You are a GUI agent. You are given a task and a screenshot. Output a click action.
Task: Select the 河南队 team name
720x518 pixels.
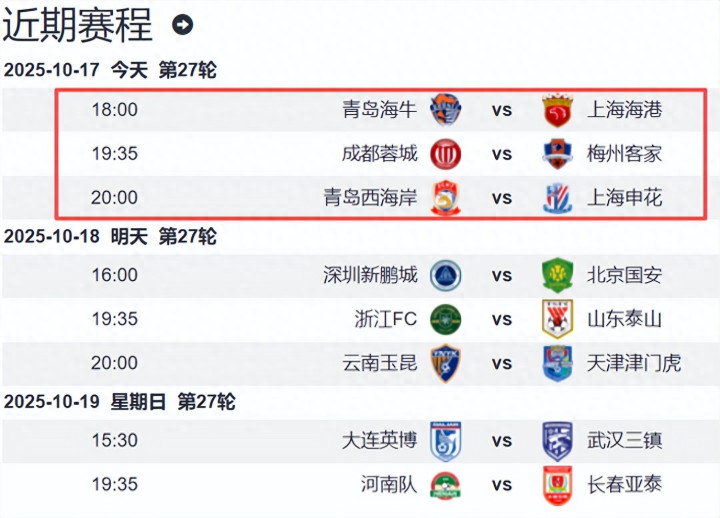click(390, 485)
